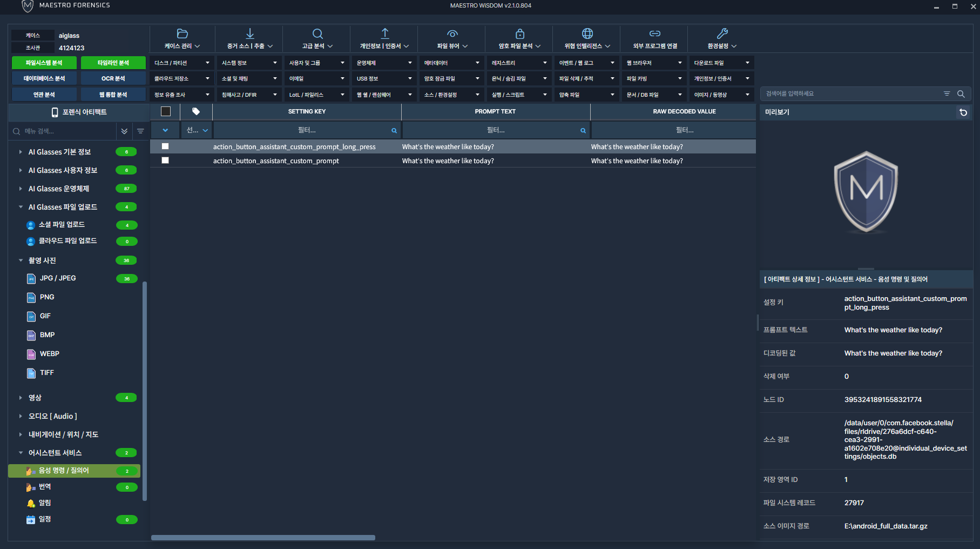Click the preview panel refresh icon
980x549 pixels.
[x=963, y=112]
